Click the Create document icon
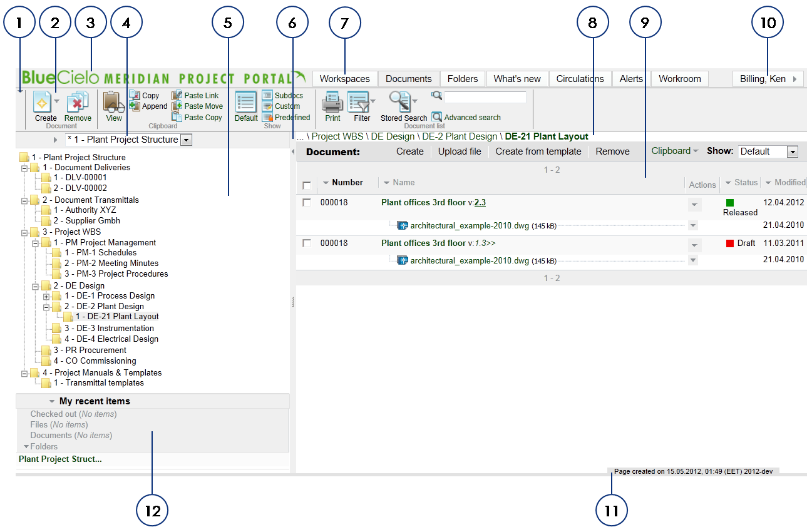This screenshot has height=532, width=807. tap(42, 101)
